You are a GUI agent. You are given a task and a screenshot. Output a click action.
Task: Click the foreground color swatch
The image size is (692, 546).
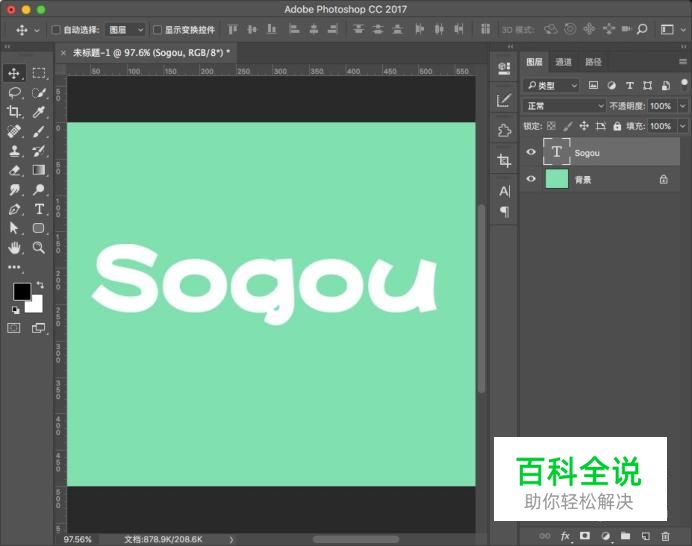pos(21,292)
